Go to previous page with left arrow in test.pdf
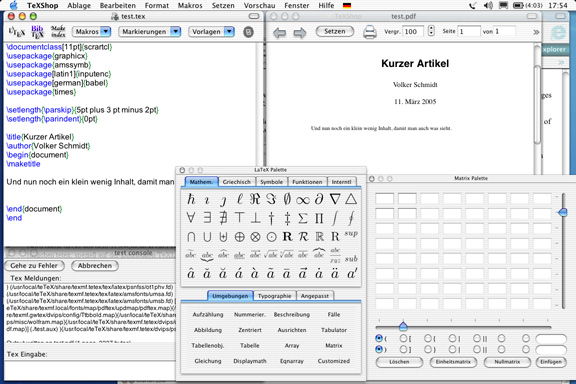Viewport: 576px width, 384px height. [280, 33]
